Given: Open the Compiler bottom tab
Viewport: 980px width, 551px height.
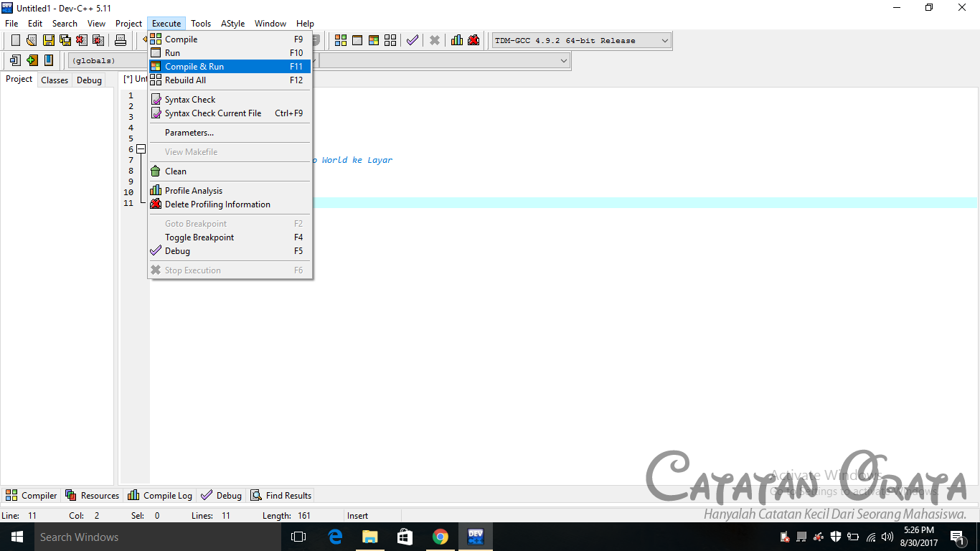Looking at the screenshot, I should pos(32,496).
